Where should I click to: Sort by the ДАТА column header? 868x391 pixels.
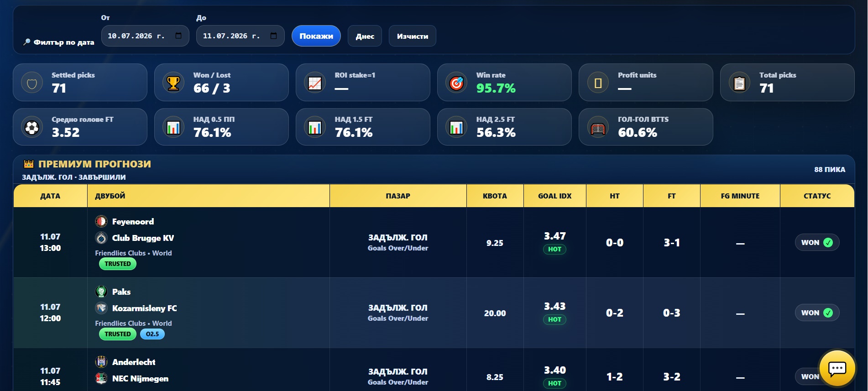(x=50, y=196)
